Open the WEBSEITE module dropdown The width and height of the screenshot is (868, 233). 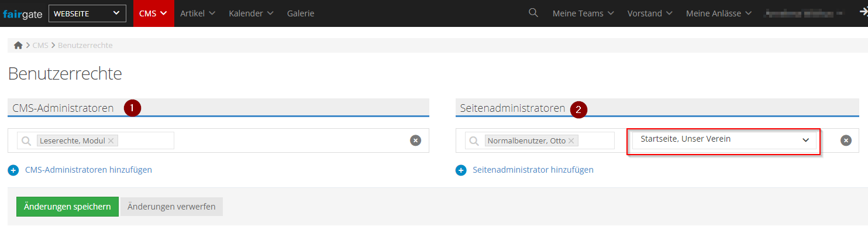(x=87, y=13)
